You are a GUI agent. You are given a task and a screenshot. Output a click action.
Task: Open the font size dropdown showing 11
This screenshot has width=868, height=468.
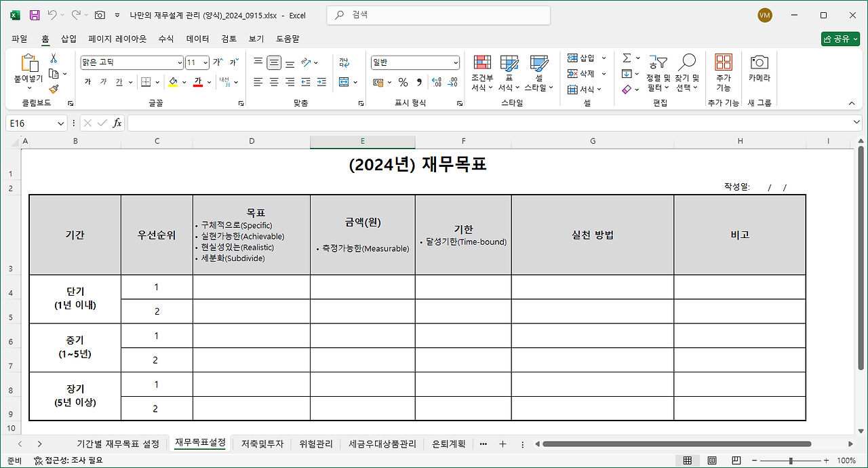point(203,62)
